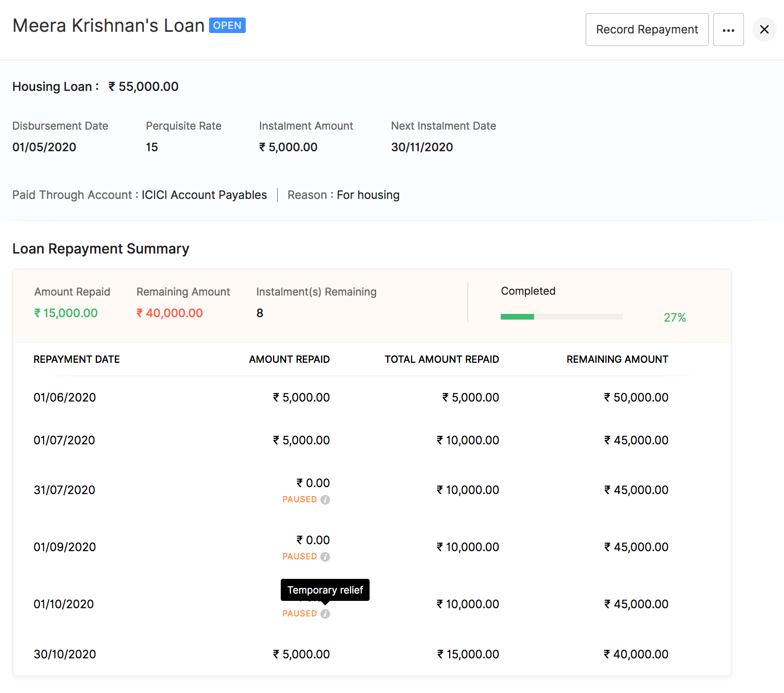Screen dimensions: 784x693
Task: Dismiss the Temporary relief tooltip
Action: pyautogui.click(x=325, y=589)
